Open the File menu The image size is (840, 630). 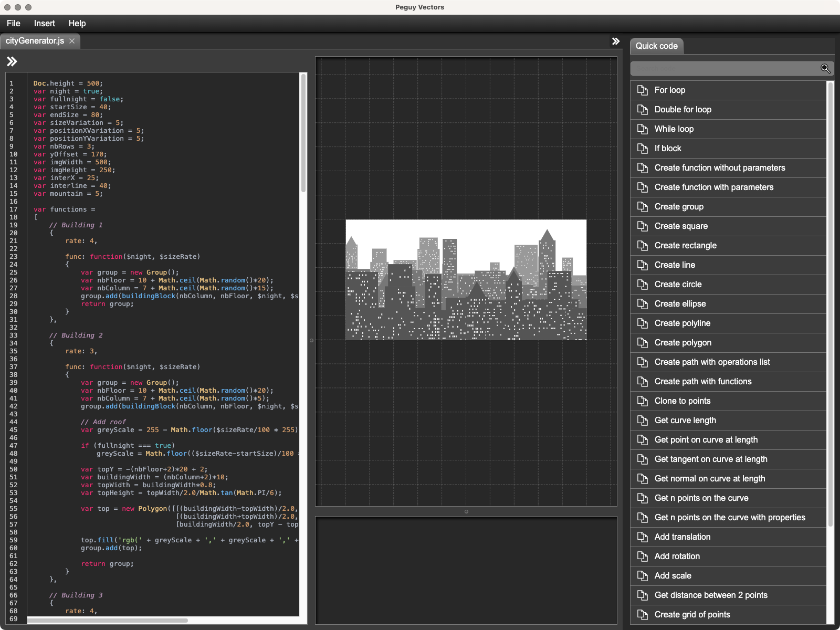tap(14, 23)
